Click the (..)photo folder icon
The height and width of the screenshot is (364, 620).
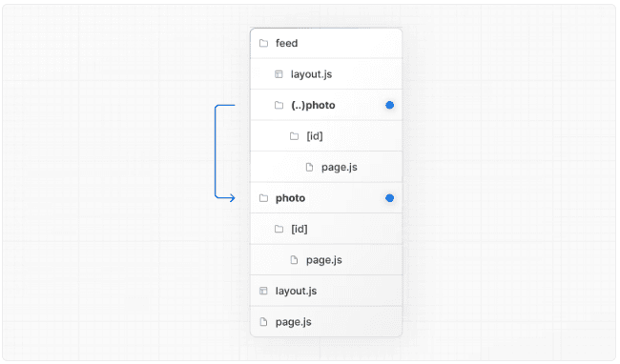pos(279,105)
